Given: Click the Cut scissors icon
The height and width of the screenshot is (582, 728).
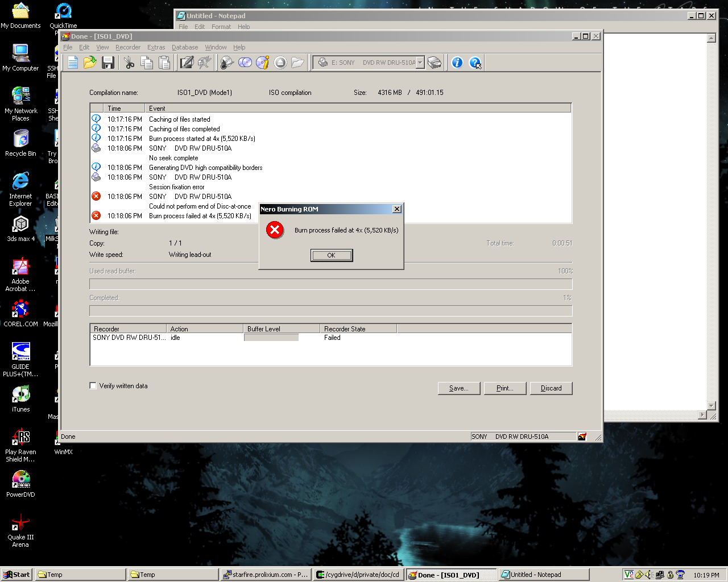Looking at the screenshot, I should pyautogui.click(x=129, y=63).
